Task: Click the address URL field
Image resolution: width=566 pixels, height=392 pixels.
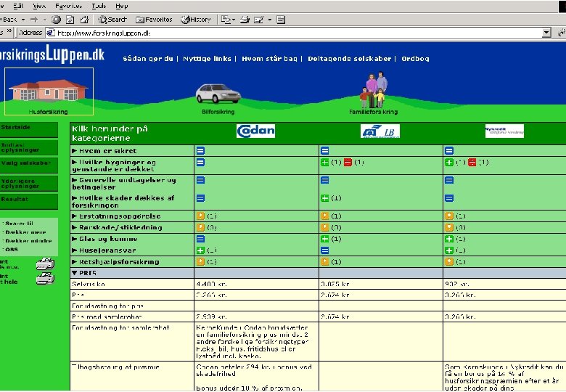Action: point(294,33)
